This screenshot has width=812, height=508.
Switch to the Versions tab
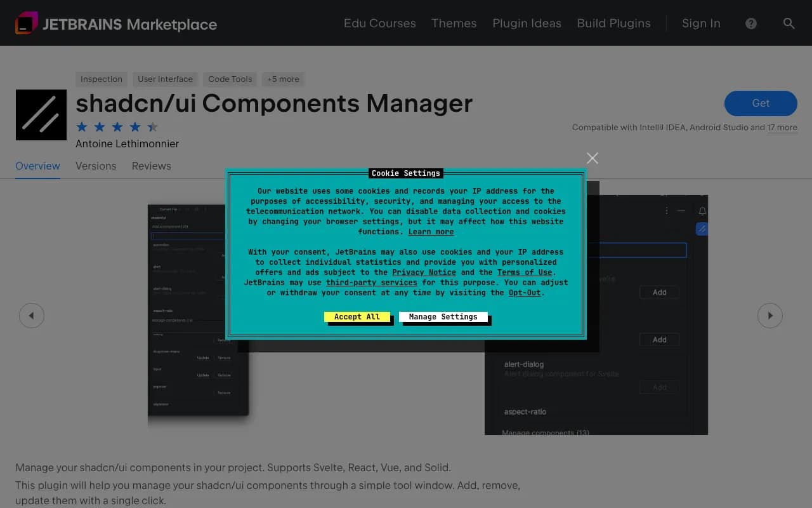pyautogui.click(x=96, y=166)
